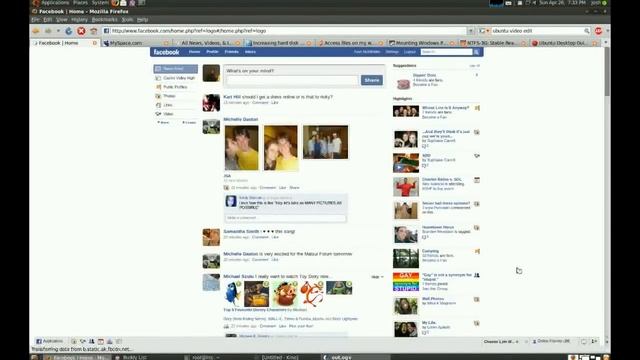Screen dimensions: 640x360
Task: Click Logout in the Facebook top bar
Action: point(409,52)
